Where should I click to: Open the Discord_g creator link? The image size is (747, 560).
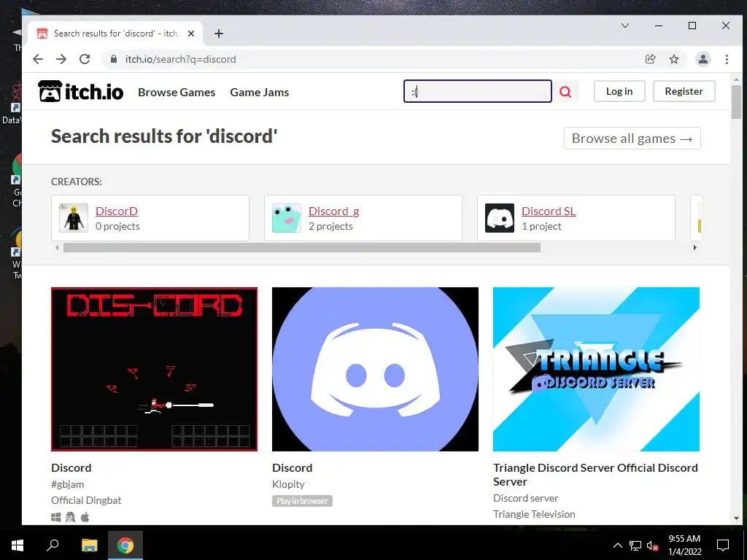pos(334,211)
